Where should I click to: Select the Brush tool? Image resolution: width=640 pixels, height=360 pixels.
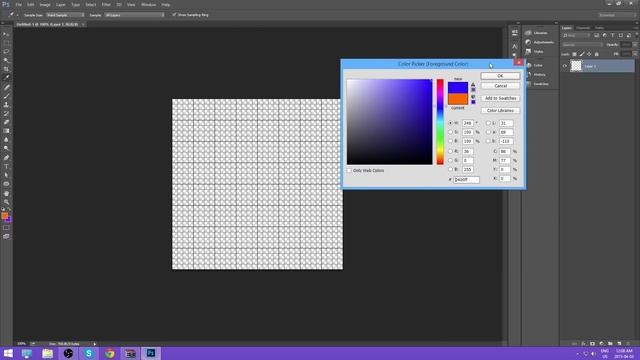[x=6, y=96]
